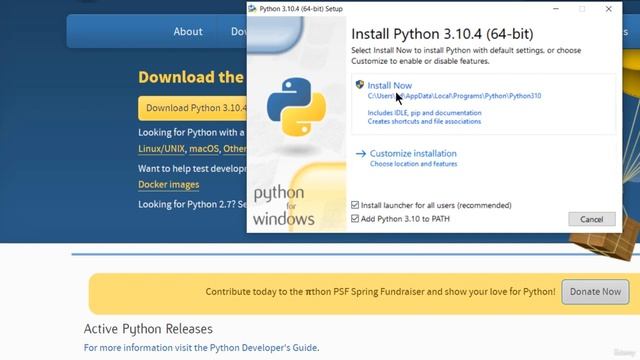Minimize the Python Setup window

click(x=556, y=9)
